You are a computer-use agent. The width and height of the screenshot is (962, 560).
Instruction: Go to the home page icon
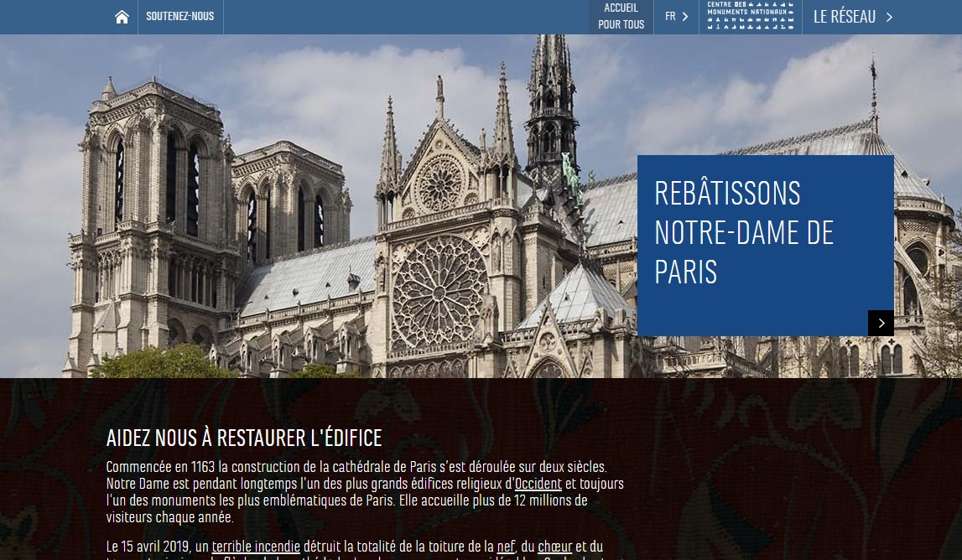tap(122, 17)
